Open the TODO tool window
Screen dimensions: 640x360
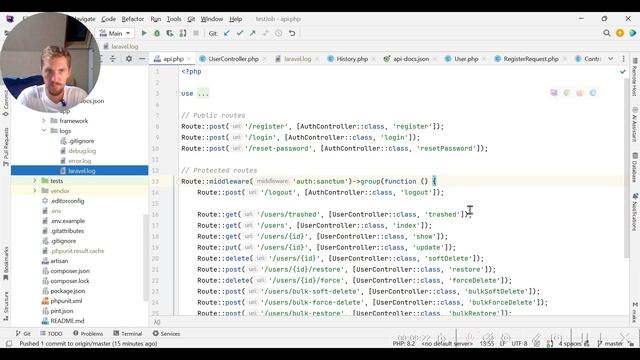coord(51,333)
